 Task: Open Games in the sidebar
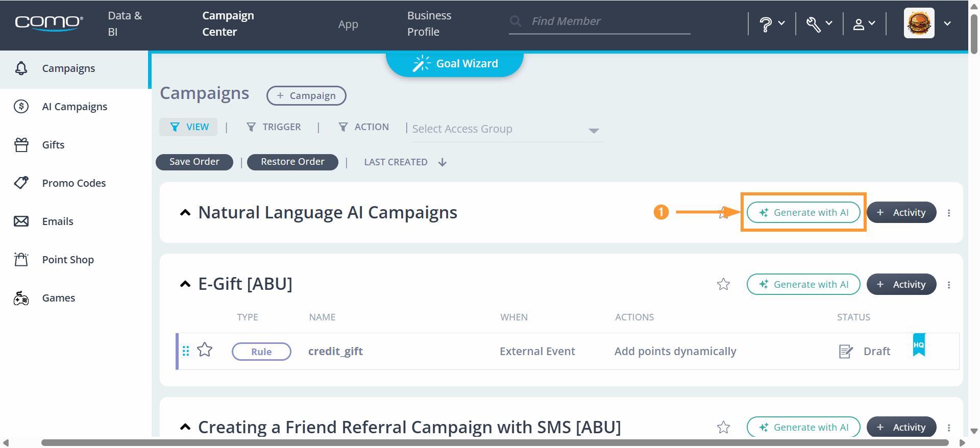(x=75, y=298)
